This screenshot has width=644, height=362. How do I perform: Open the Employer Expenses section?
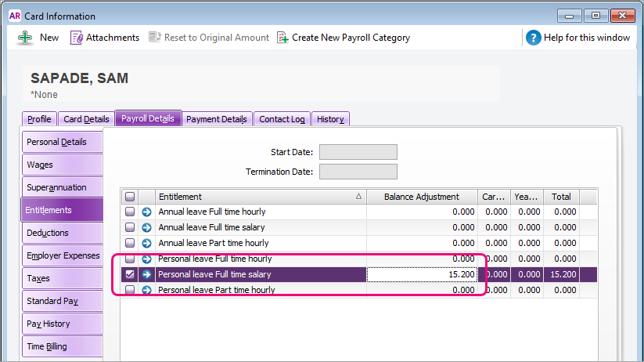tap(63, 255)
